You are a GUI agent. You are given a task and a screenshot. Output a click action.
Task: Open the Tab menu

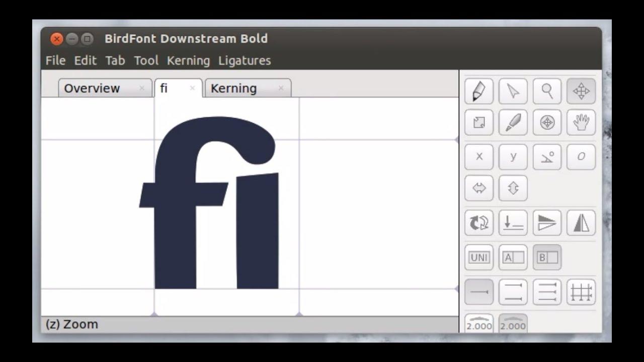click(115, 60)
